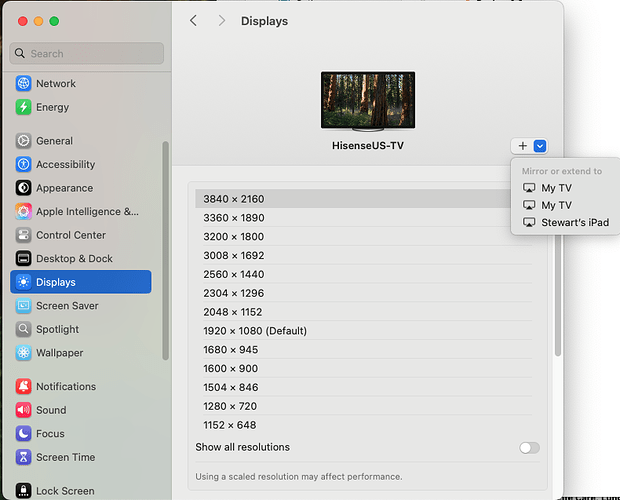The width and height of the screenshot is (620, 500).
Task: Click the Screen Saver icon
Action: click(23, 306)
